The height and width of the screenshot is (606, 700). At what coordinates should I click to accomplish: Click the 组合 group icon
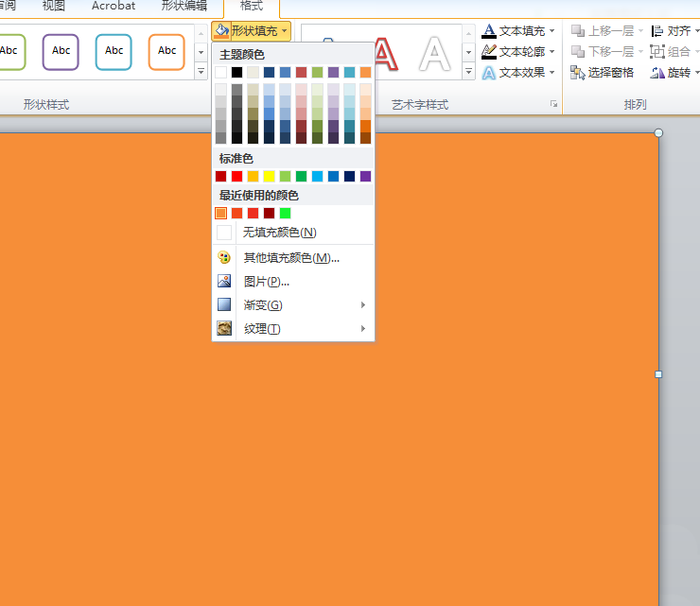click(x=657, y=52)
